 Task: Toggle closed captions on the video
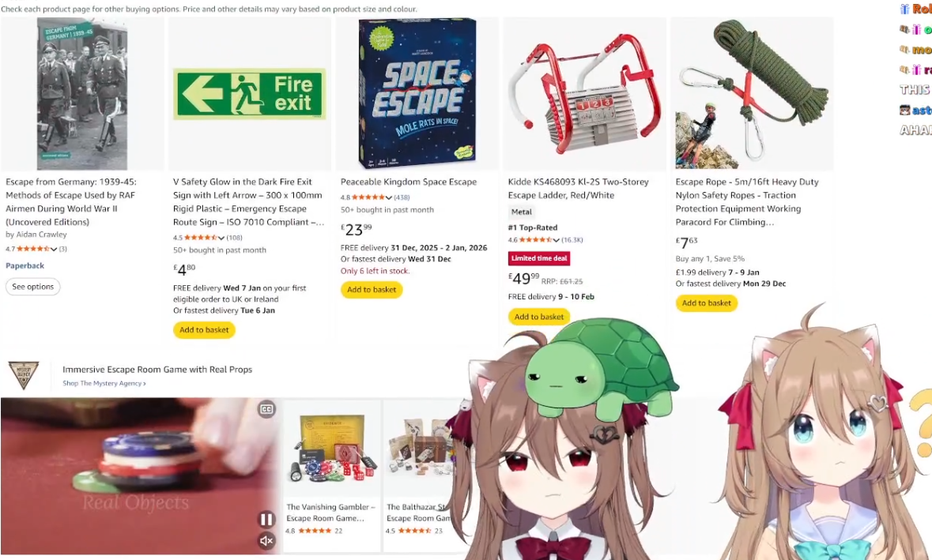tap(266, 409)
